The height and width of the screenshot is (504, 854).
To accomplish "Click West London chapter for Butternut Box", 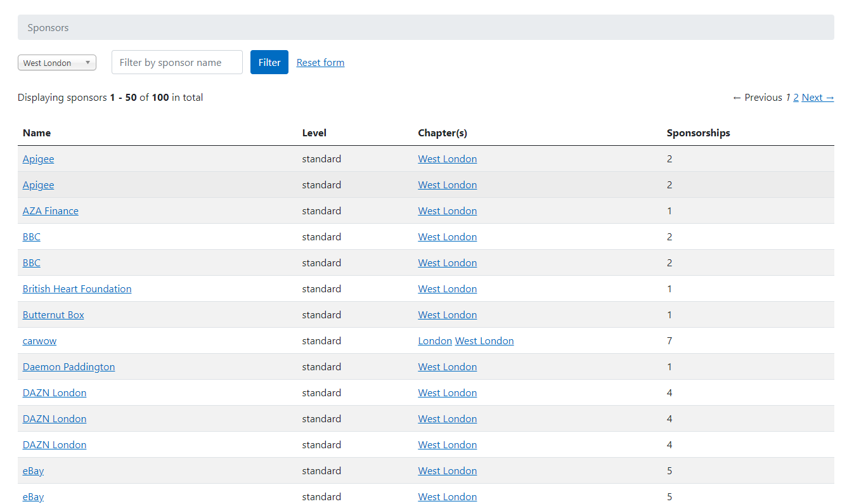I will point(448,315).
